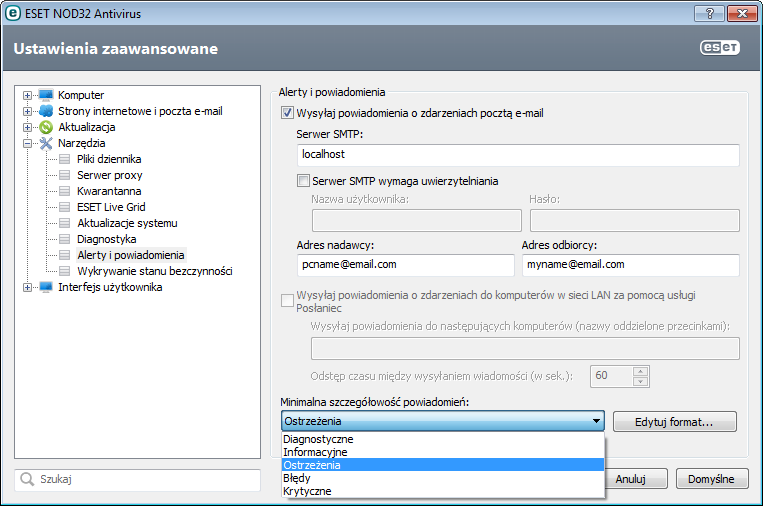Click the page icon beside Serwer proxy
The height and width of the screenshot is (506, 763).
(64, 175)
